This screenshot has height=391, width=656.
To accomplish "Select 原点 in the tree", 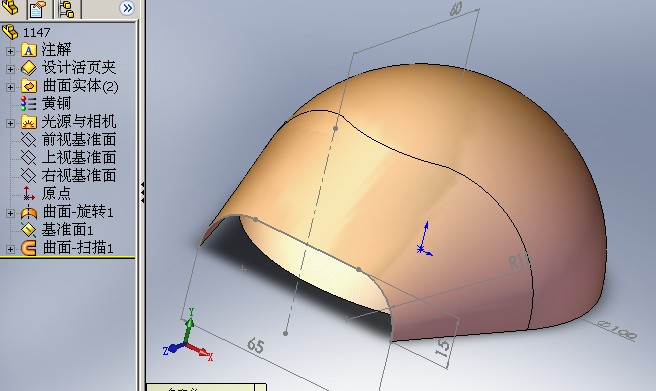I will 56,194.
